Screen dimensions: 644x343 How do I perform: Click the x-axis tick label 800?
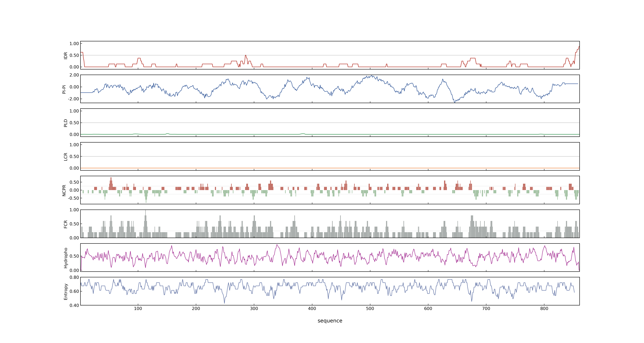pyautogui.click(x=544, y=309)
